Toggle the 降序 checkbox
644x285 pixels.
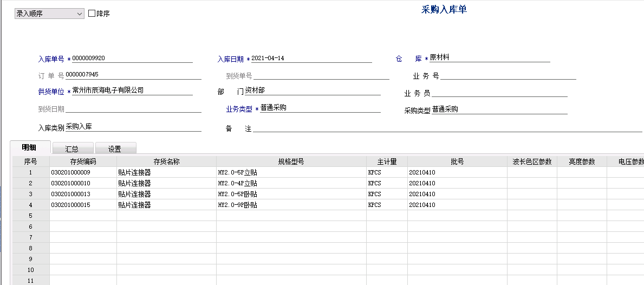tap(92, 14)
